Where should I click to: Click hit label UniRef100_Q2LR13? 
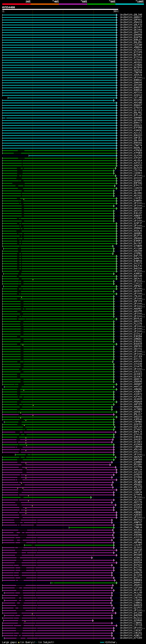point(131,480)
